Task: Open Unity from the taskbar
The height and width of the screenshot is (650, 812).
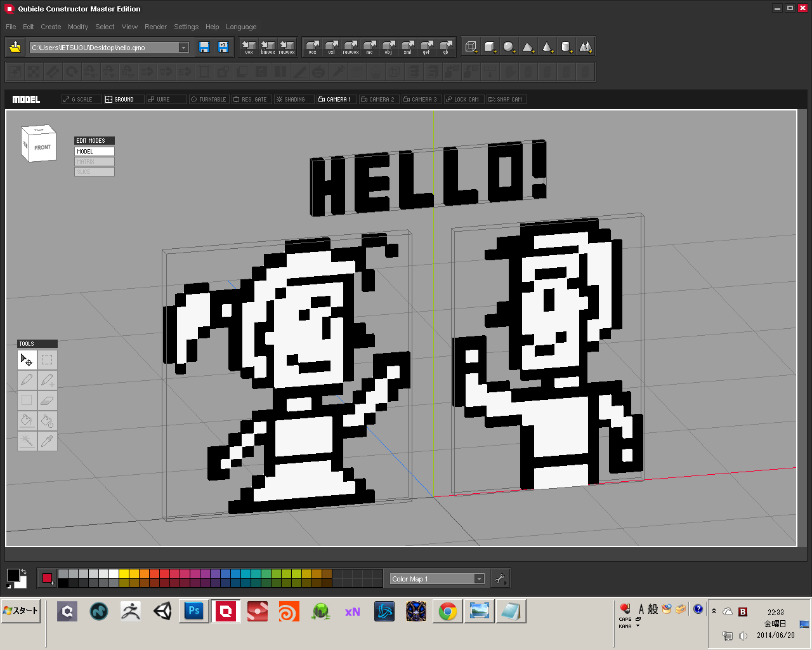Action: pyautogui.click(x=162, y=611)
